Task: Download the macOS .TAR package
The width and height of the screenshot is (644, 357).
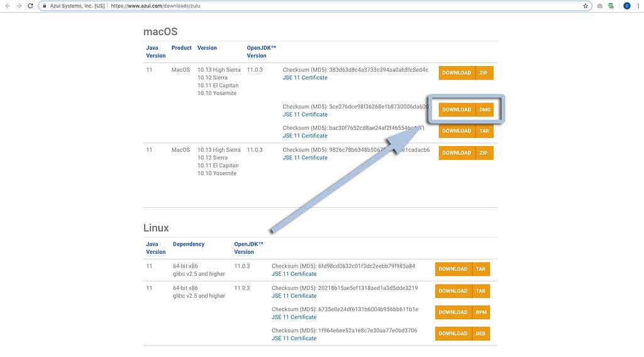Action: coord(466,131)
